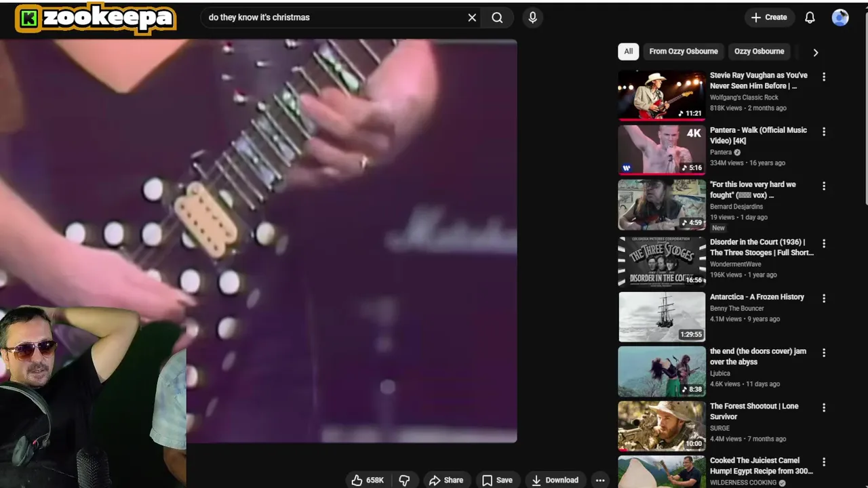Visit the WondermentWave channel
This screenshot has width=868, height=488.
(x=736, y=264)
